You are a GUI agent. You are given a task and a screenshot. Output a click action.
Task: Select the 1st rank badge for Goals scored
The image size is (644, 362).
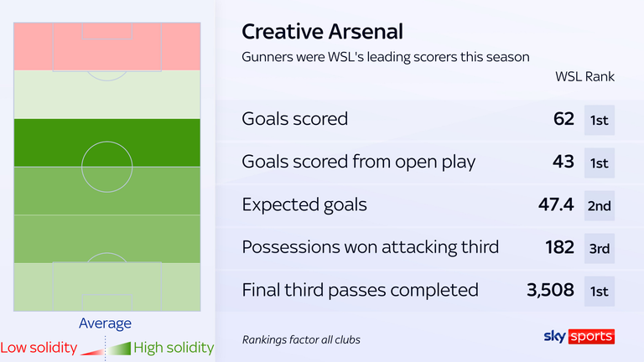pos(600,121)
